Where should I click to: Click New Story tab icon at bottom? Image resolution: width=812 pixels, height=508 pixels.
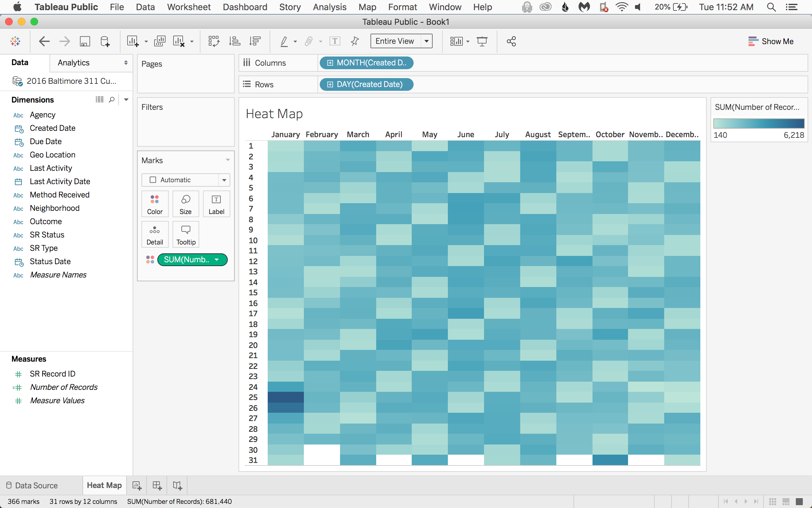point(177,485)
